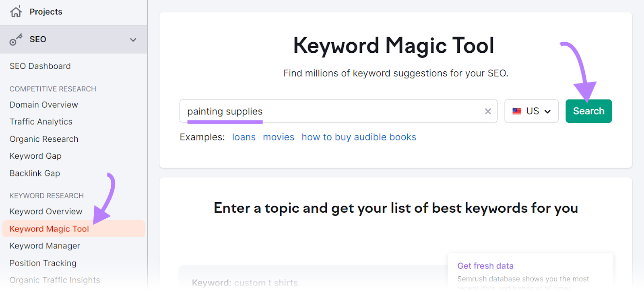The height and width of the screenshot is (292, 644).
Task: Navigate to Organic Research
Action: (44, 139)
